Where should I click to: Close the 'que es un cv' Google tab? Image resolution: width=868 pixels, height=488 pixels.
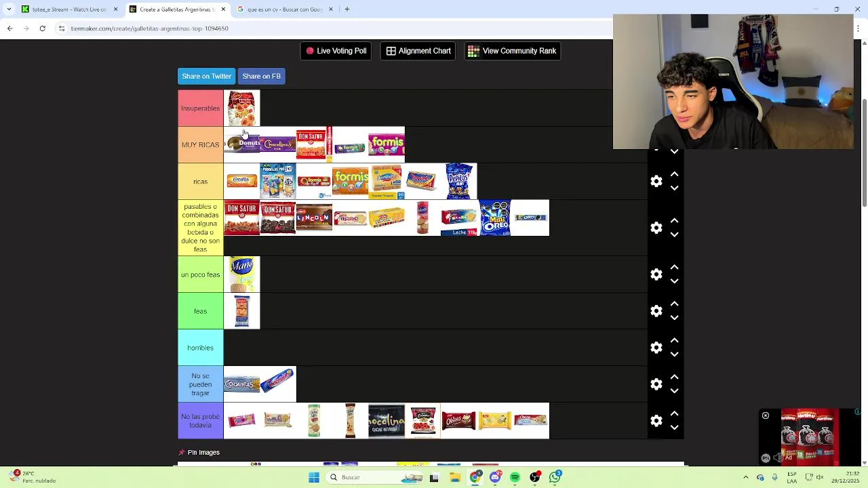pos(331,9)
